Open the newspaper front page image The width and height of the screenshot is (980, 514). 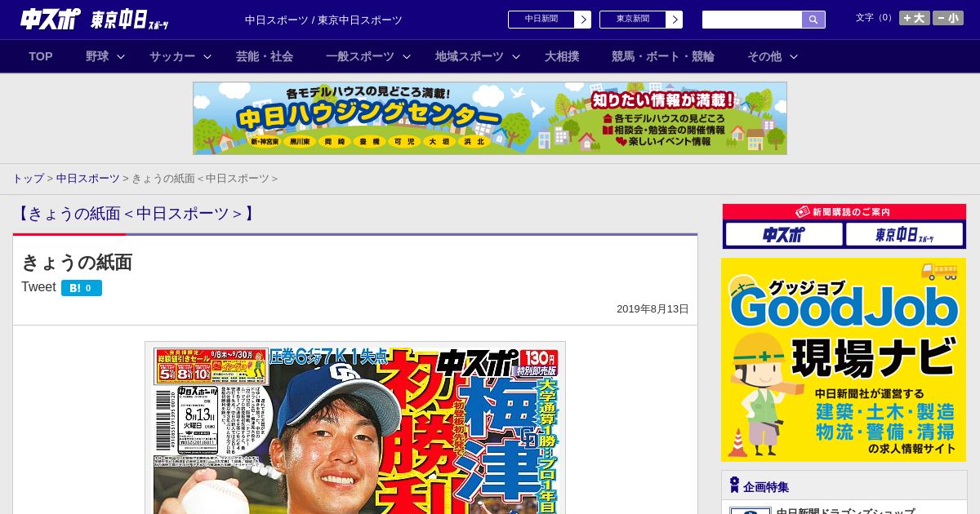click(x=355, y=428)
